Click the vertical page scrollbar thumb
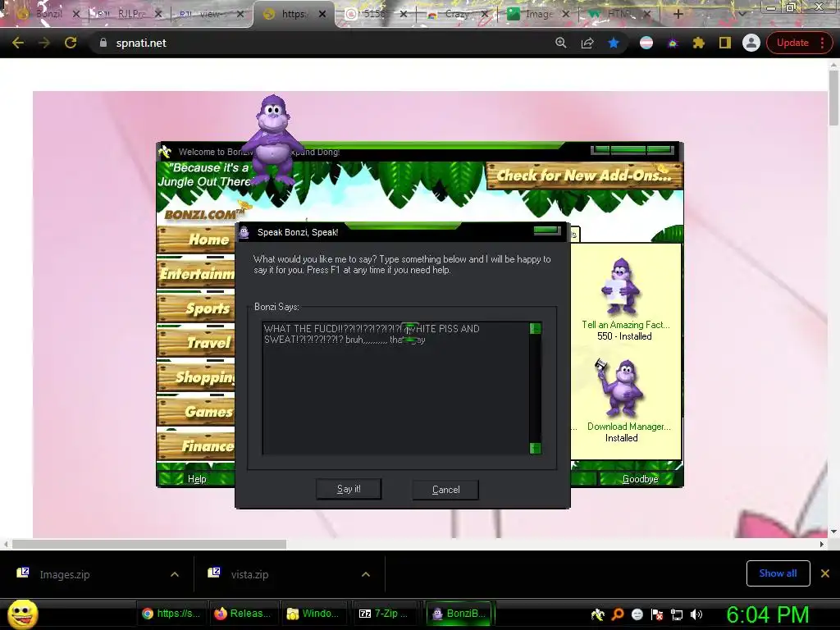The image size is (840, 630). [x=833, y=98]
